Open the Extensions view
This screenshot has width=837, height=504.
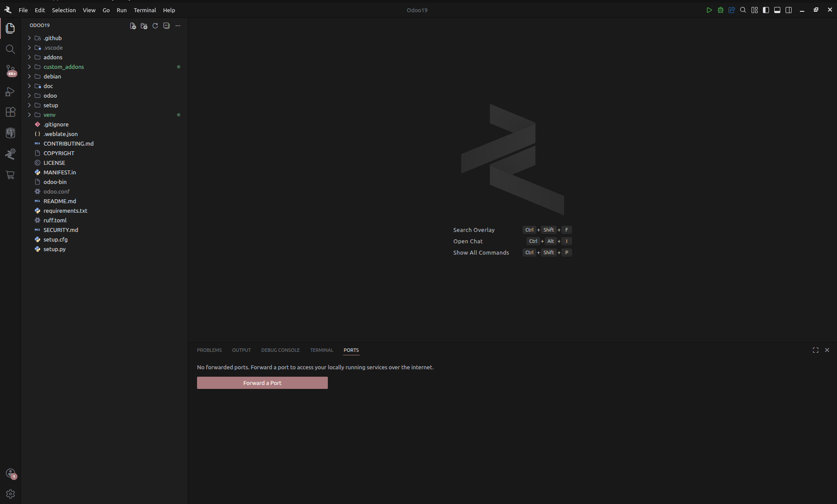coord(10,112)
